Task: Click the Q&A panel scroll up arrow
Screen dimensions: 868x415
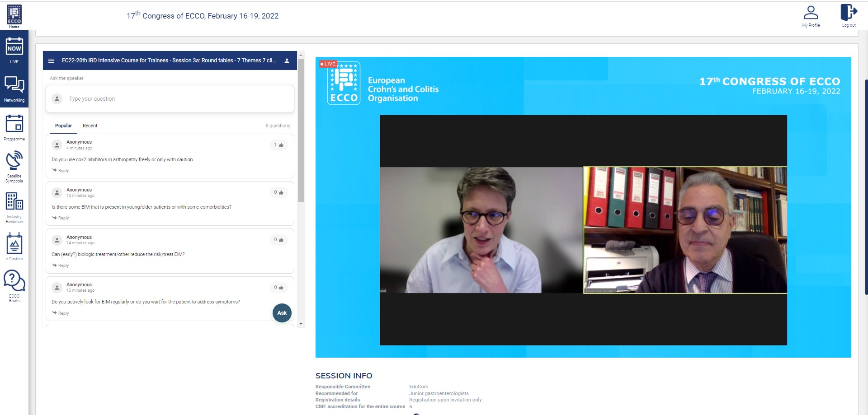Action: point(301,55)
